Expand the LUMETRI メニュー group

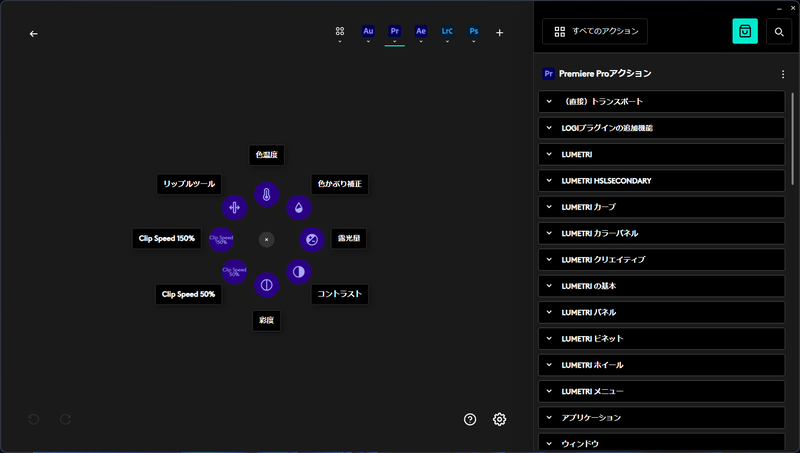click(661, 391)
